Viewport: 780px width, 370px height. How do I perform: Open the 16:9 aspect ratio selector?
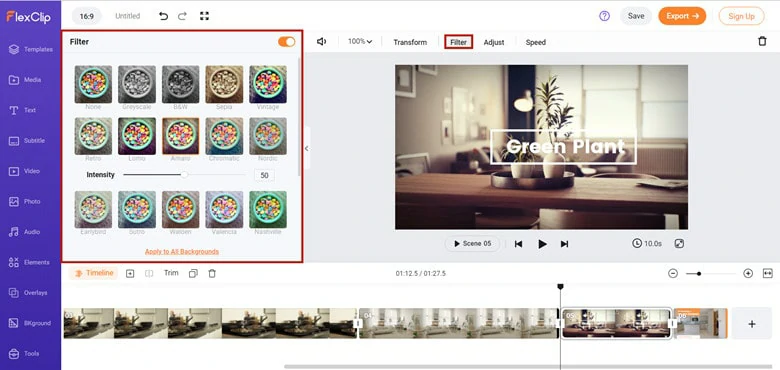coord(87,16)
